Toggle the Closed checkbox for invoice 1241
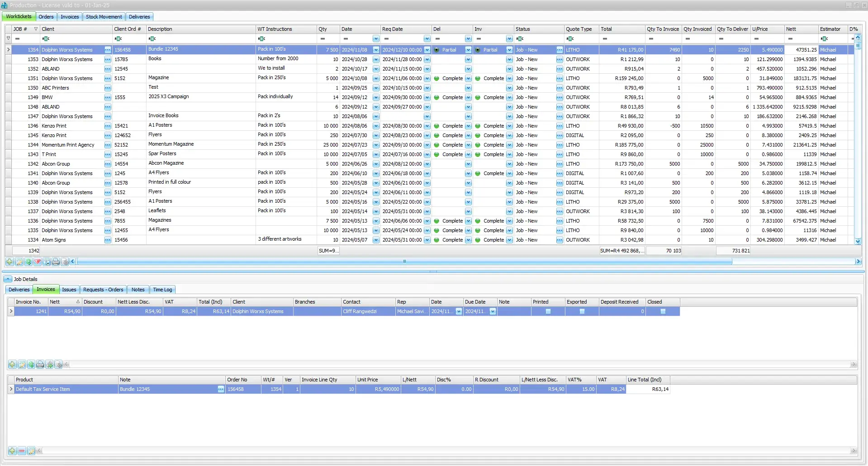Image resolution: width=868 pixels, height=466 pixels. (x=663, y=312)
